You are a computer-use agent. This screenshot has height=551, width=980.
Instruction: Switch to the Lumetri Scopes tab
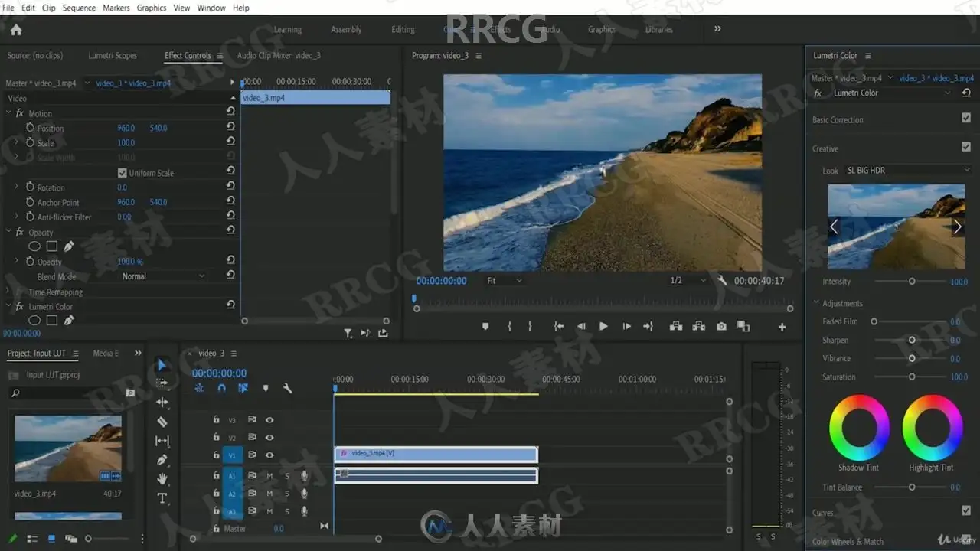pyautogui.click(x=113, y=56)
